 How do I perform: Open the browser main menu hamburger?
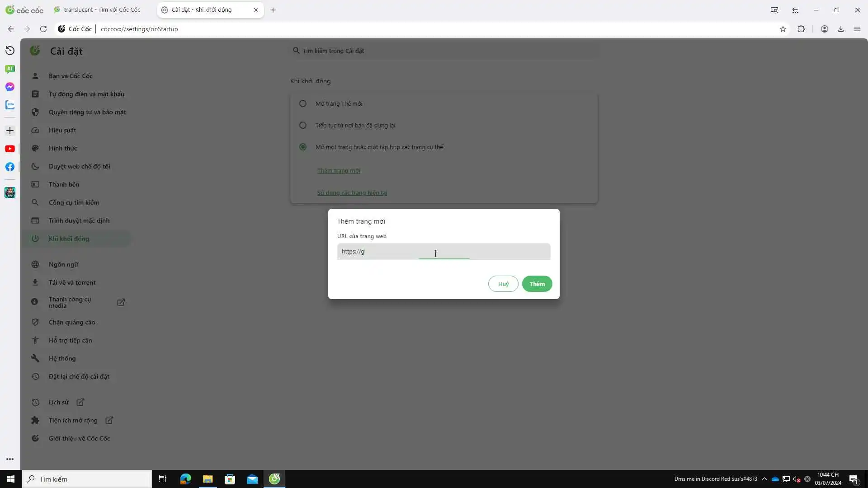(x=857, y=29)
